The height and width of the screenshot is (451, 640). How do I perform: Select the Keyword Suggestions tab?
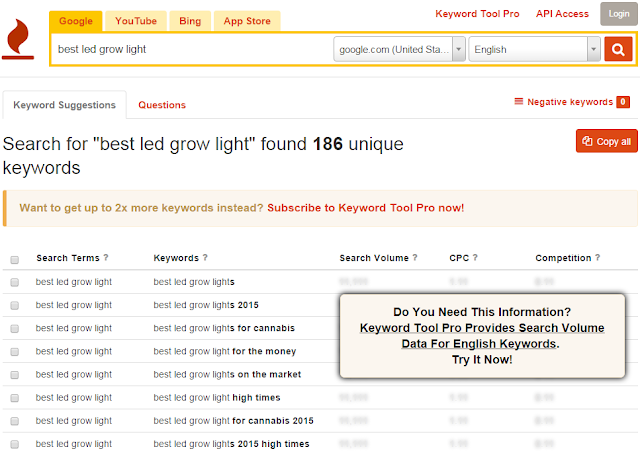[x=64, y=105]
